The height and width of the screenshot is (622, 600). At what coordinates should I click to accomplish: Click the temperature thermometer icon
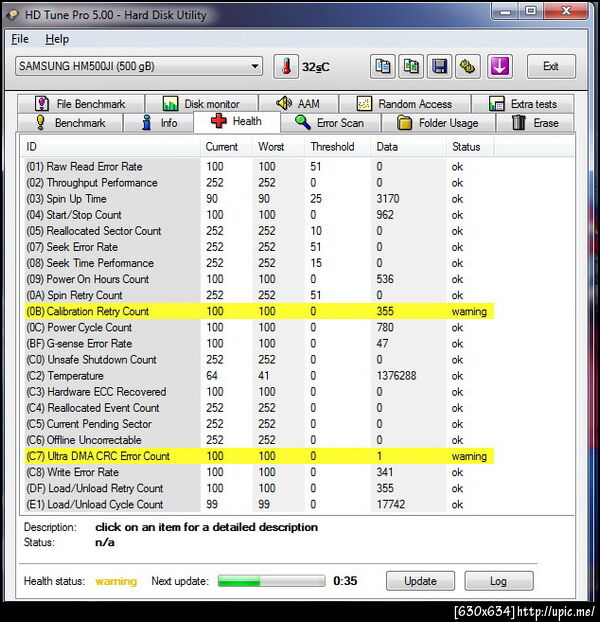[286, 67]
